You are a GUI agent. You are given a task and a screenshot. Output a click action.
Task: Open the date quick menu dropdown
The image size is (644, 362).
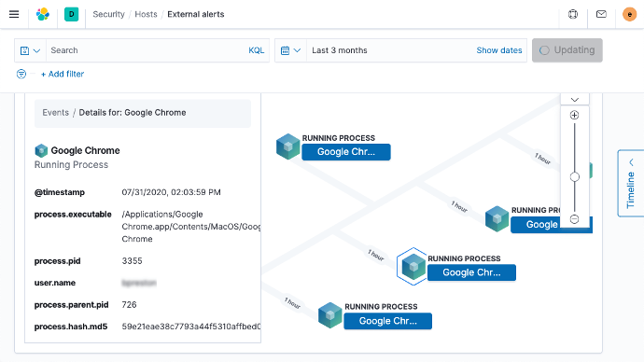click(x=291, y=50)
